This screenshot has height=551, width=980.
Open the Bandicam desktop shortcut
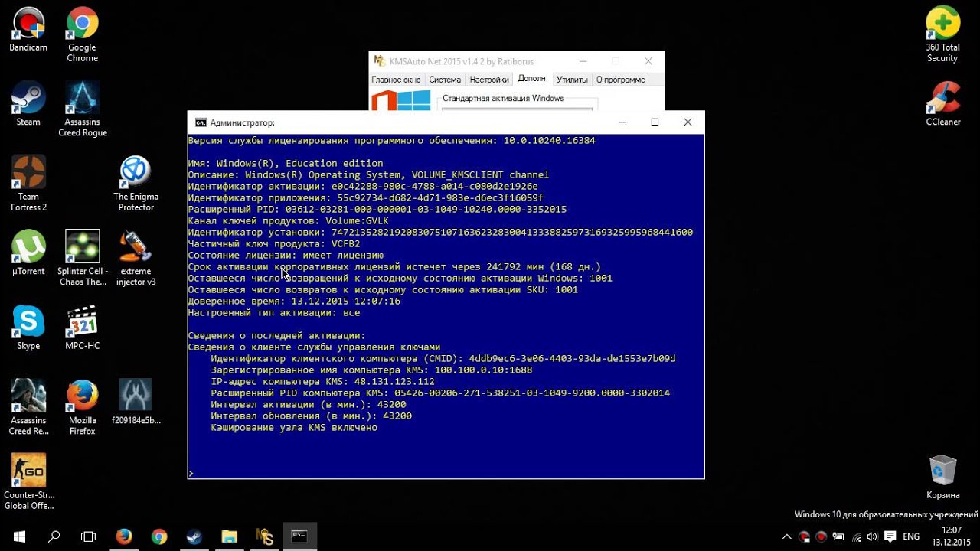click(28, 31)
